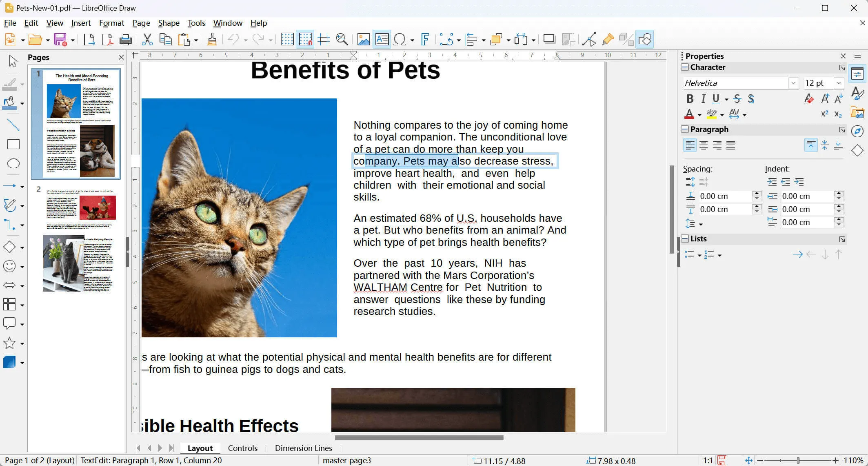
Task: Toggle Bold formatting on text
Action: pos(690,98)
